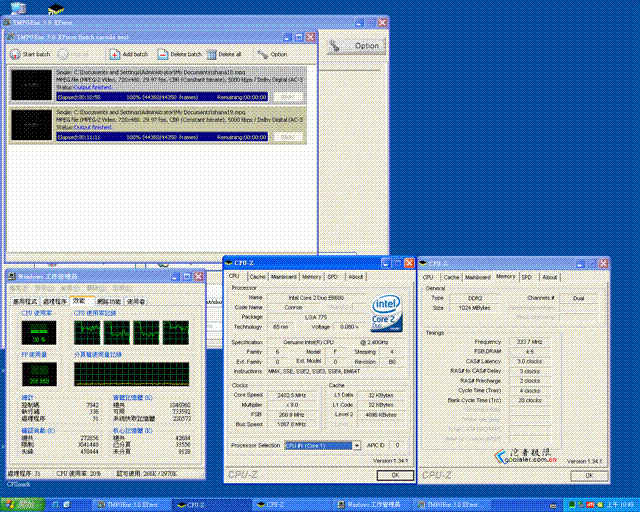Click the Delete batch icon
This screenshot has width=640, height=512.
coord(162,54)
